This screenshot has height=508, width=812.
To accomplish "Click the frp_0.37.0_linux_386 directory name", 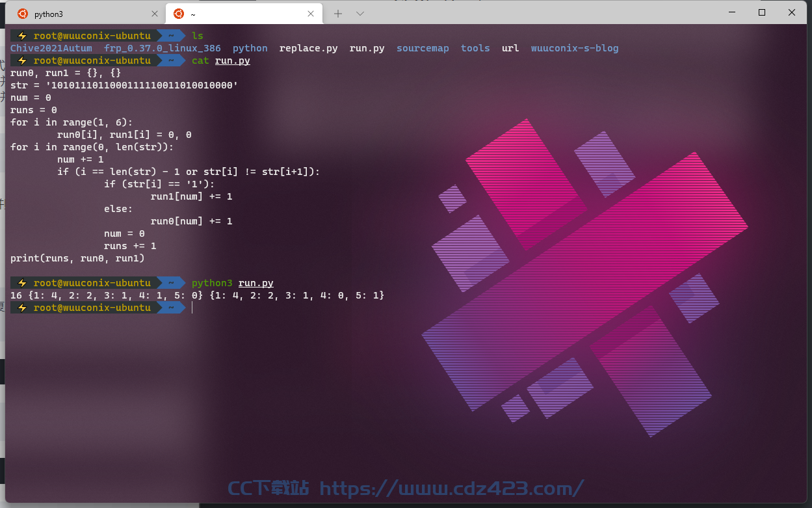I will [163, 48].
